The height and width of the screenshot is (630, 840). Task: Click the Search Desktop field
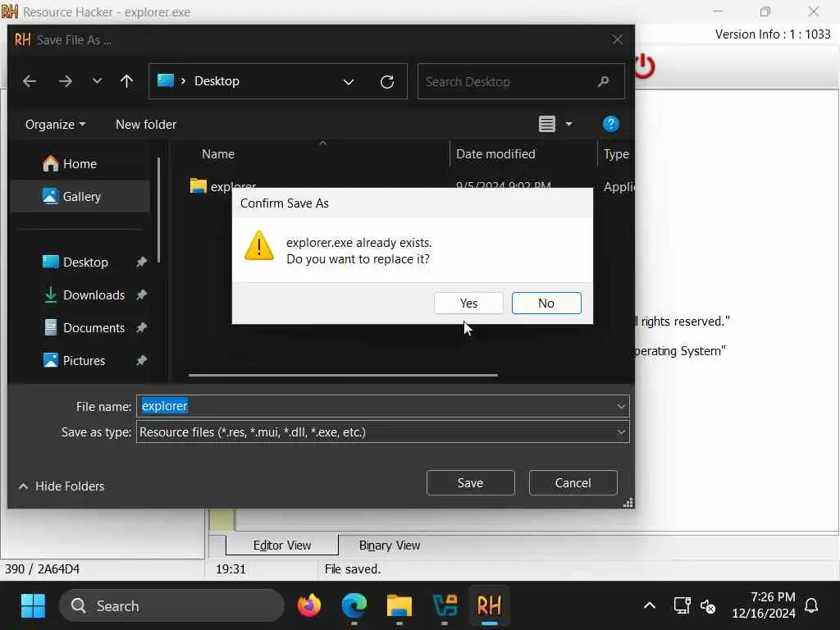point(521,81)
